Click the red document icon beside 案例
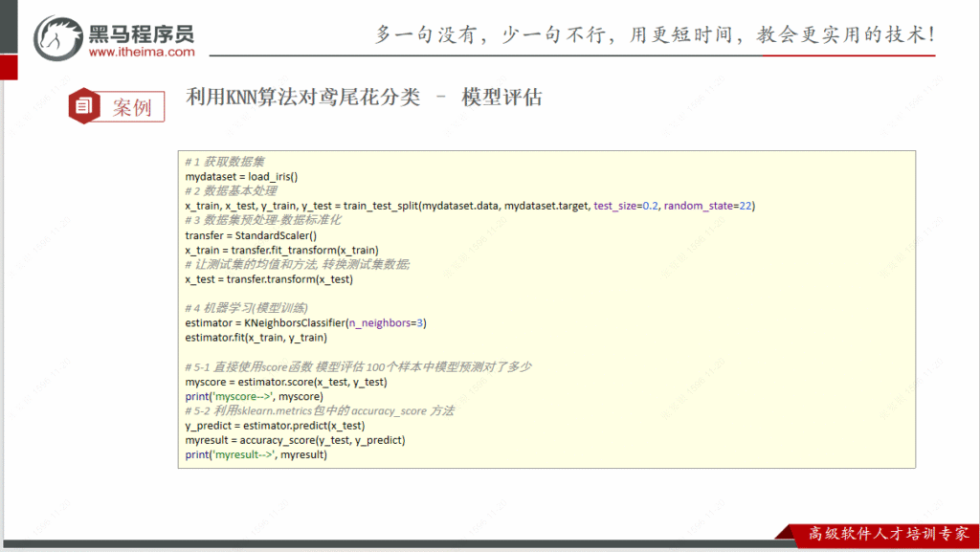The image size is (980, 552). 84,106
